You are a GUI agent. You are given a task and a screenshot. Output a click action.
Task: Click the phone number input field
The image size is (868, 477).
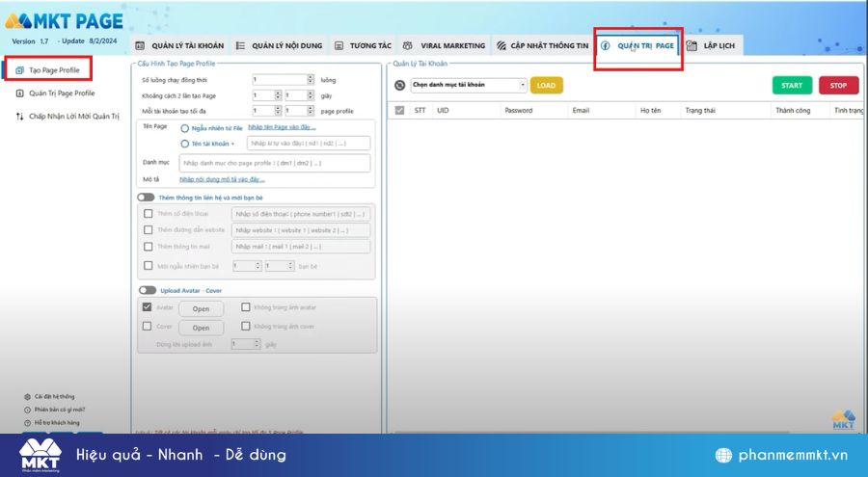[301, 214]
